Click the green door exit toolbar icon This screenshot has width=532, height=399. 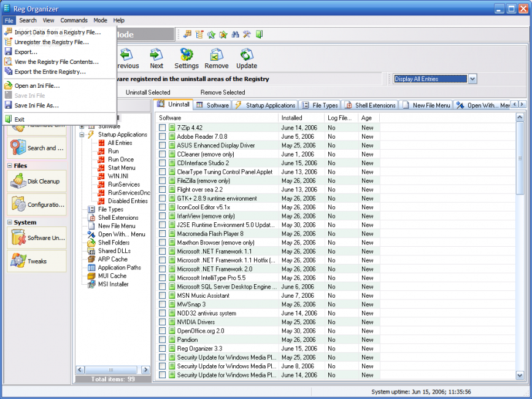click(259, 34)
